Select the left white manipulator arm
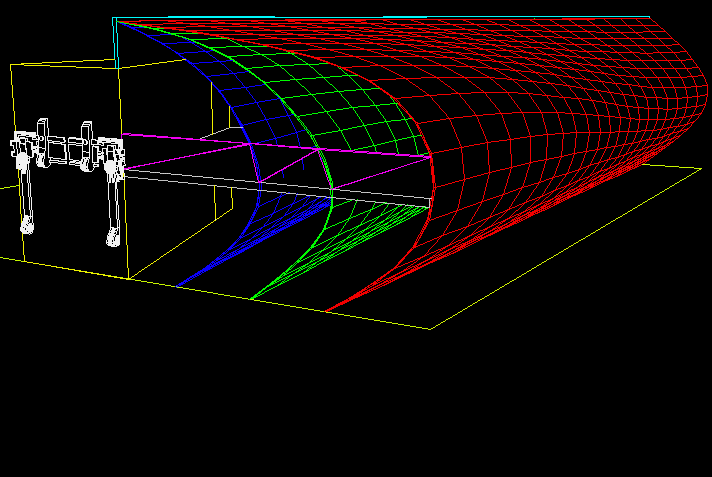Viewport: 712px width, 477px height. pos(28,190)
